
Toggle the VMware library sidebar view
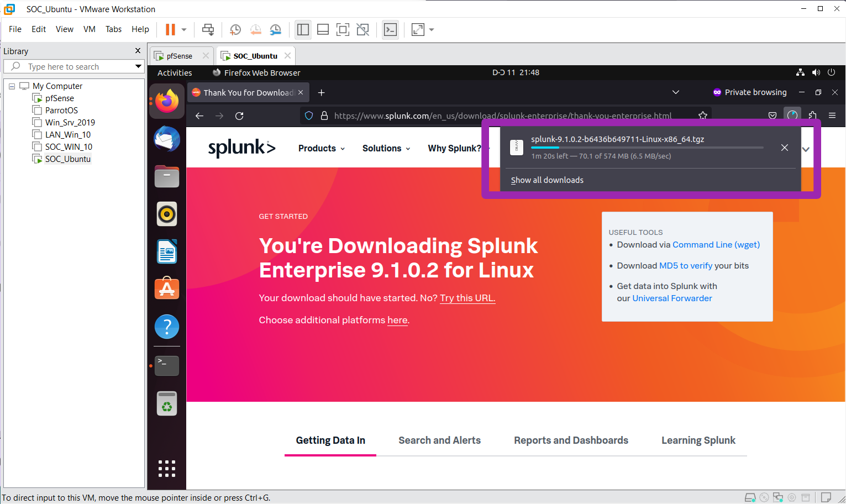(303, 30)
